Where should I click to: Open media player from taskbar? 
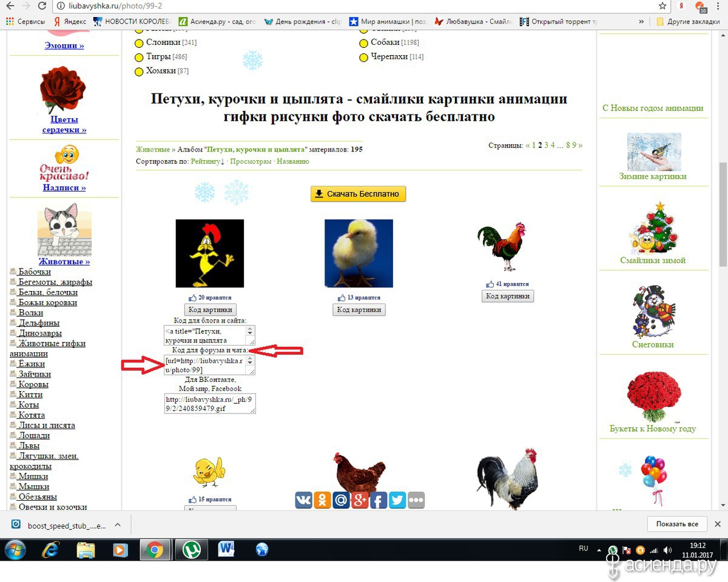click(x=120, y=550)
